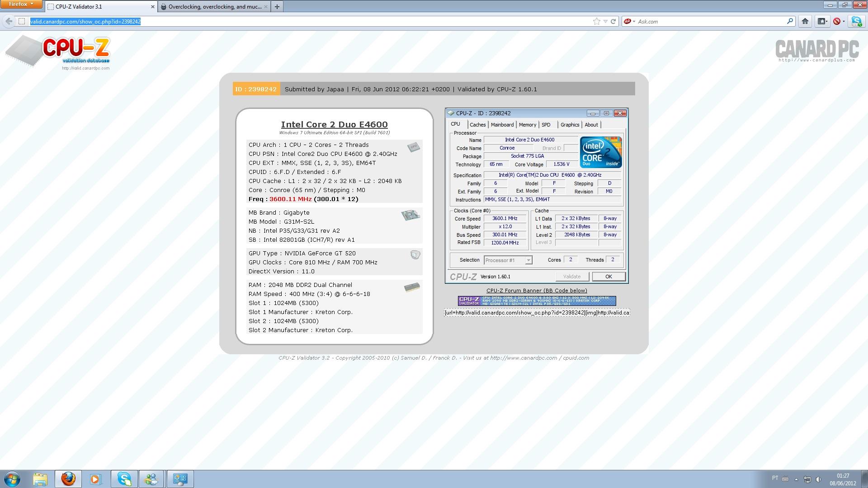Click the ID : 2398242 orange badge

point(256,89)
